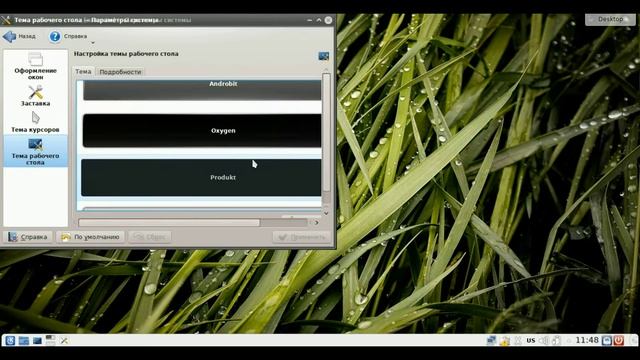Image resolution: width=640 pixels, height=360 pixels.
Task: Click the 11:48 clock
Action: tap(587, 340)
